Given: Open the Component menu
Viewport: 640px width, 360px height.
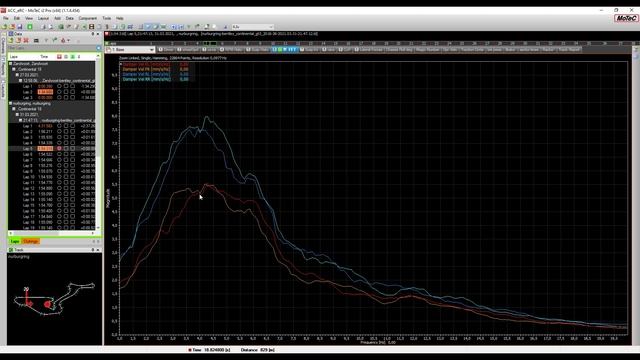Looking at the screenshot, I should pos(88,18).
